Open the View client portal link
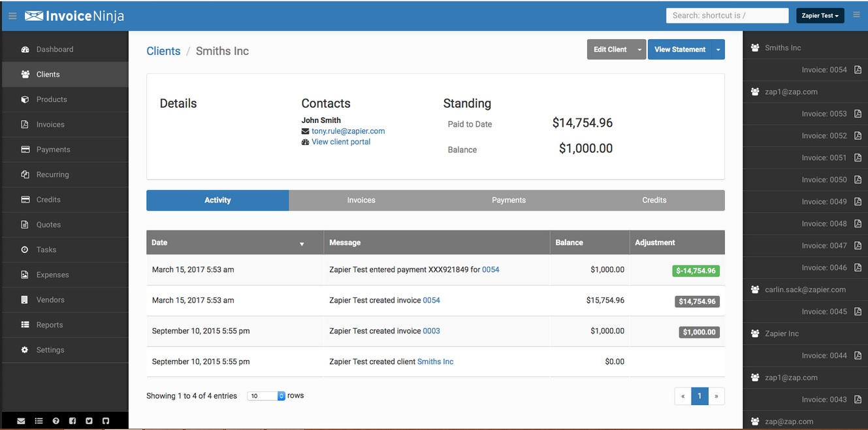Viewport: 868px width, 430px height. point(341,142)
